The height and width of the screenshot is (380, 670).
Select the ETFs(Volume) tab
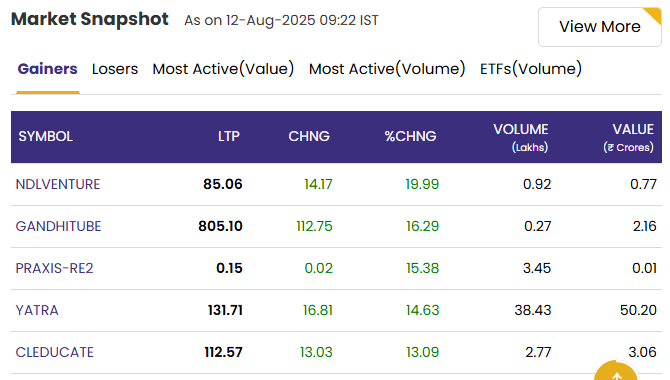pos(531,69)
